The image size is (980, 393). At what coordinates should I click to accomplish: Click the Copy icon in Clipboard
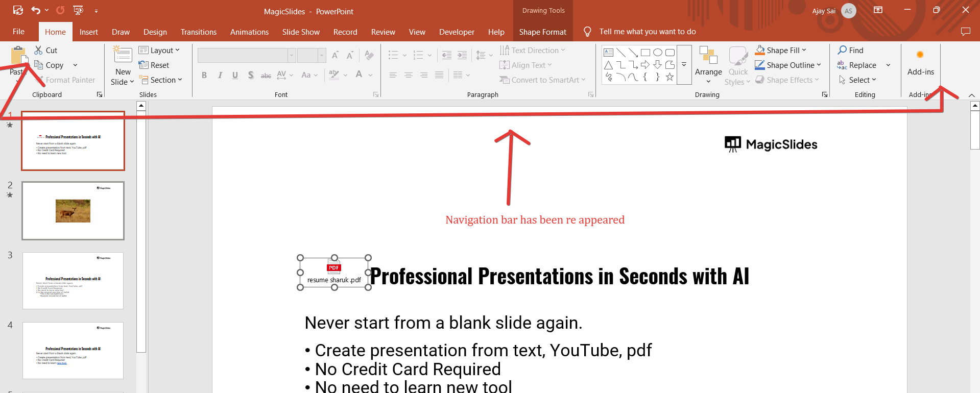pyautogui.click(x=39, y=65)
